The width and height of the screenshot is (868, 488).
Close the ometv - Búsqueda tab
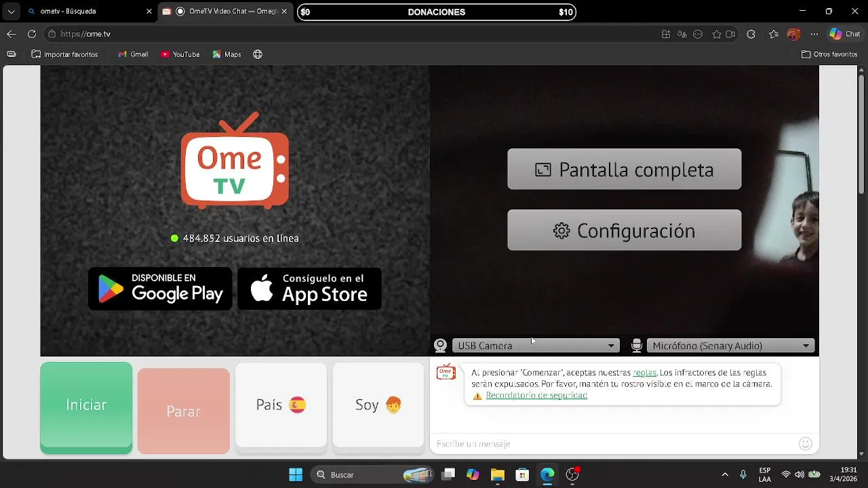tap(149, 12)
